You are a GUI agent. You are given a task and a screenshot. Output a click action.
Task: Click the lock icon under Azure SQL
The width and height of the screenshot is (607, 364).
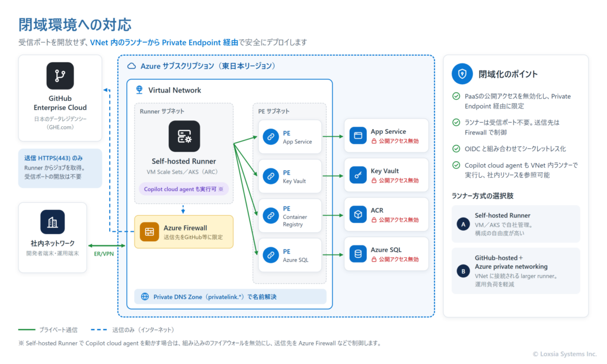[x=374, y=260]
